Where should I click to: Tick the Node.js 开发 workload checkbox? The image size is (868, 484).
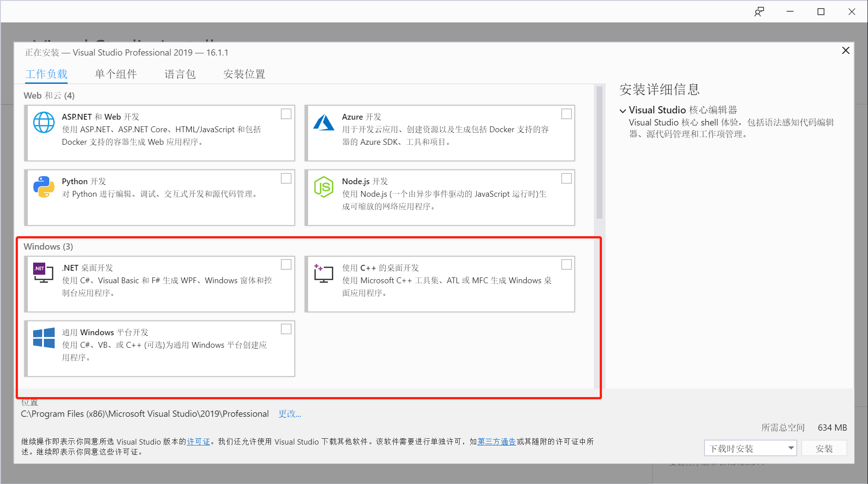pyautogui.click(x=567, y=178)
